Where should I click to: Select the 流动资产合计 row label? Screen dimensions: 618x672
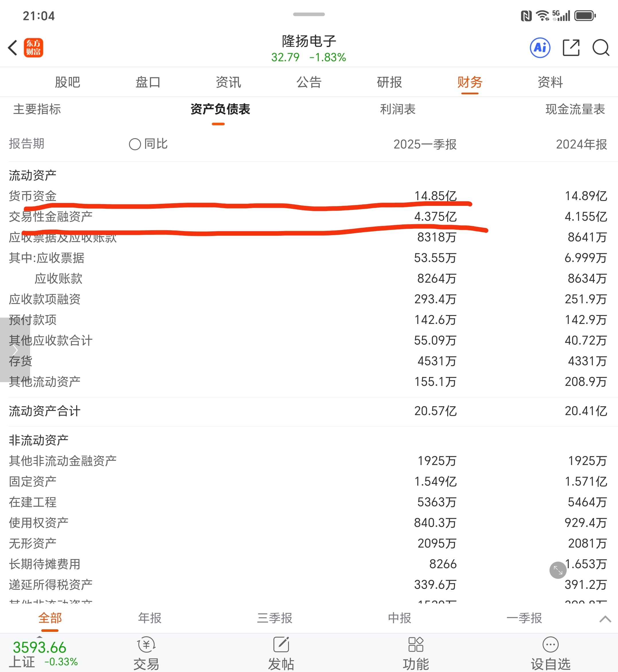click(x=45, y=411)
